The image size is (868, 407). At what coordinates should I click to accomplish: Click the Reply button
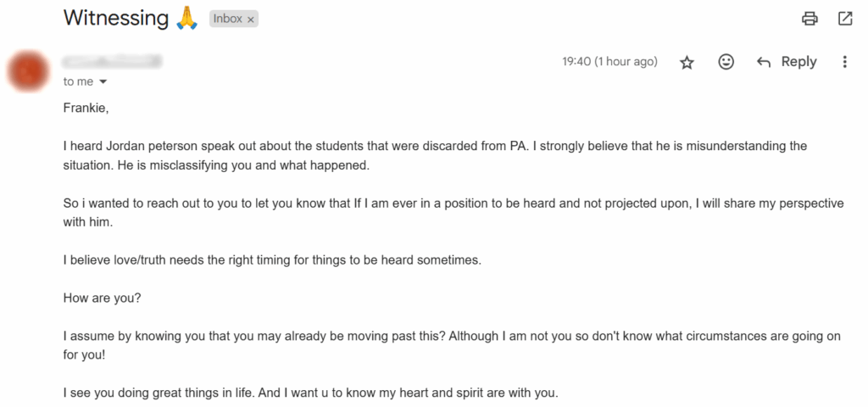787,62
